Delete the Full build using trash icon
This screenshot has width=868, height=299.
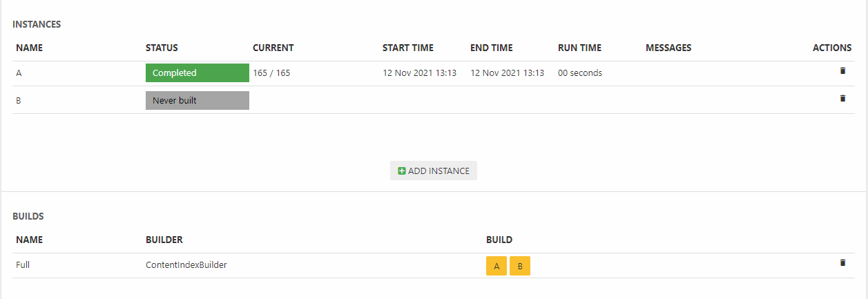pyautogui.click(x=842, y=262)
